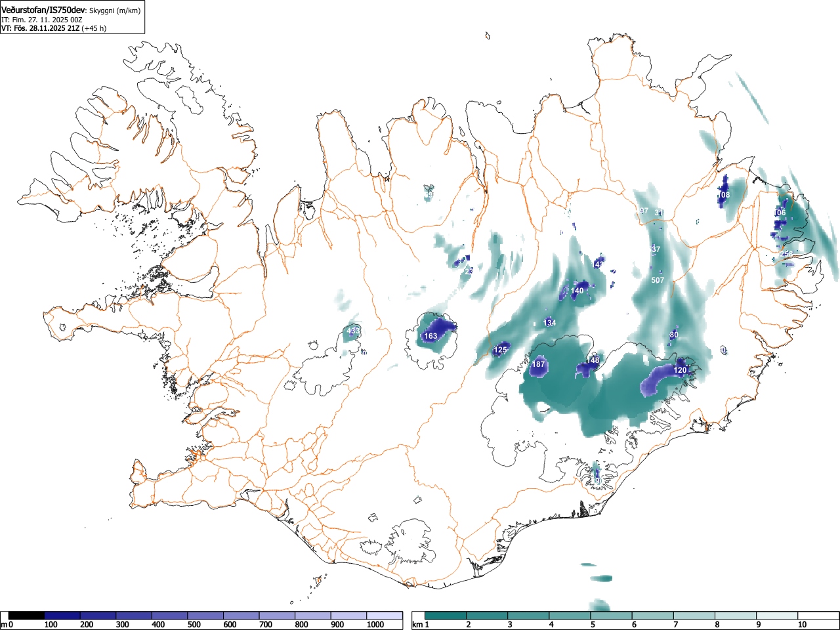Screen dimensions: 840x630
Task: Click the lightest swatch between km 9 and 10
Action: 778,616
